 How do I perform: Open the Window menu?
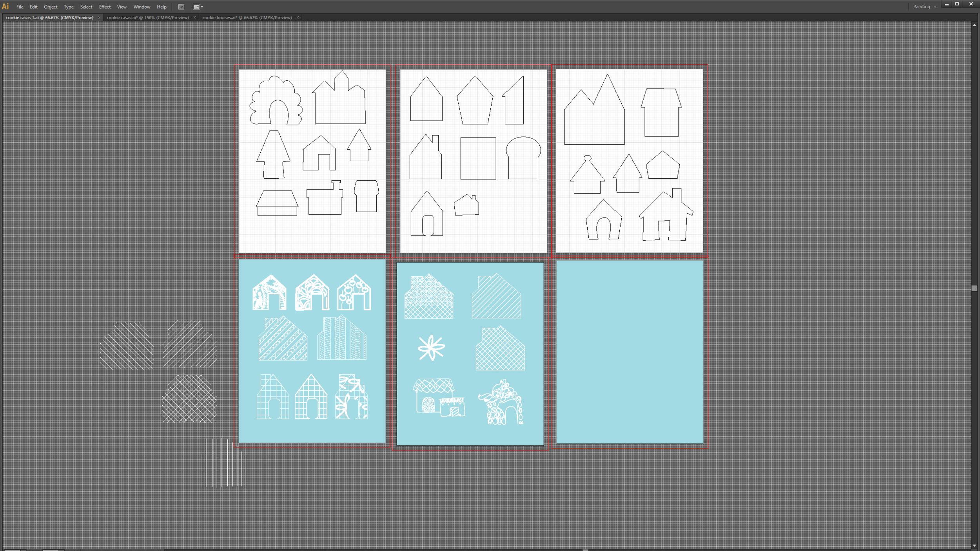(142, 7)
